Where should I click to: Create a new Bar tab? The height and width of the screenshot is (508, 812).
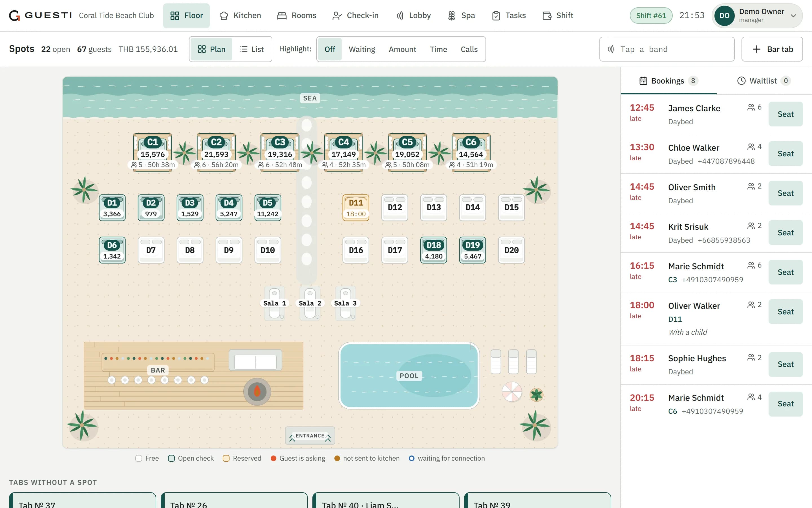772,49
